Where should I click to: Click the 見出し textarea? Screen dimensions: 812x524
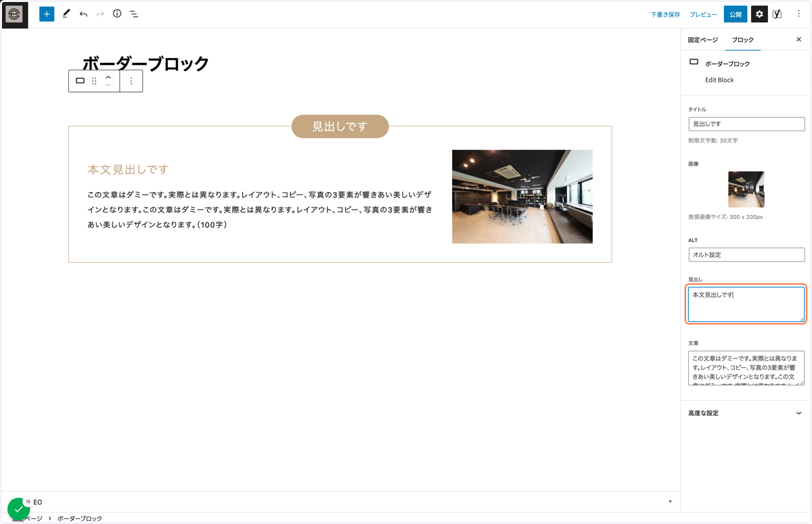coord(746,304)
